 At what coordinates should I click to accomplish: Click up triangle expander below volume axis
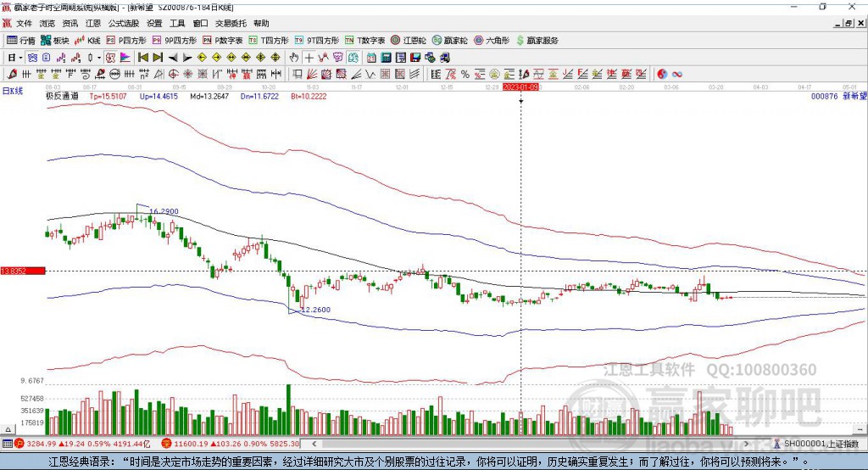click(x=8, y=429)
